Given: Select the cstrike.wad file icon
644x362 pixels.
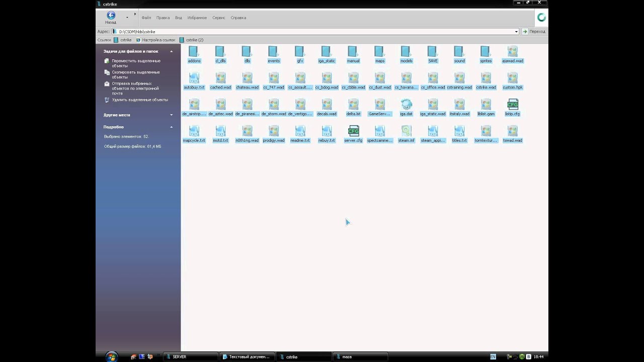Looking at the screenshot, I should click(x=486, y=78).
